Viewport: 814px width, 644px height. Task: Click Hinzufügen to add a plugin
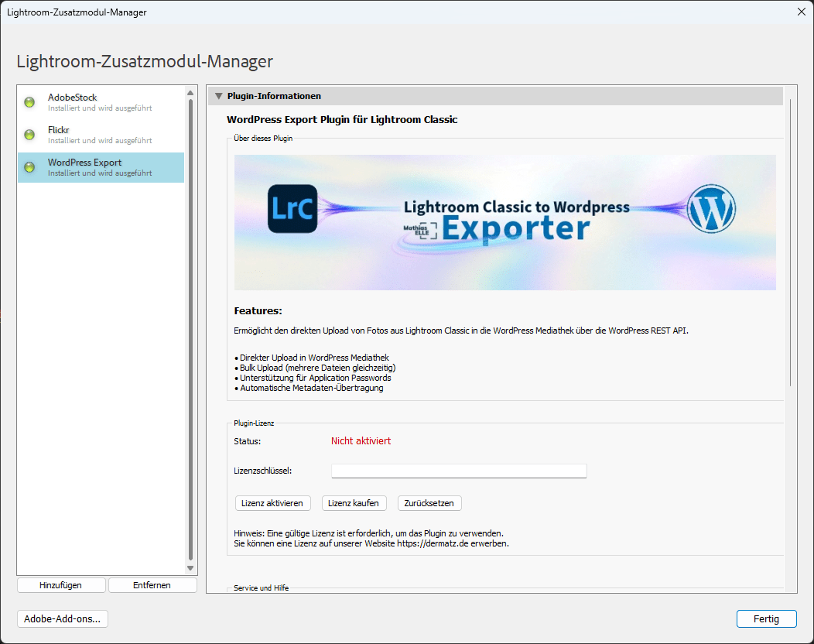[x=60, y=585]
